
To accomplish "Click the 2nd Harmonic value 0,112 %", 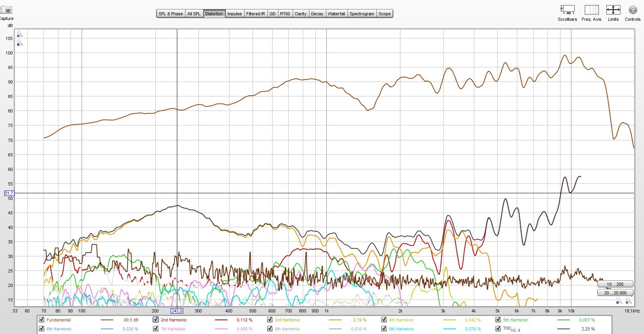I will (x=245, y=320).
